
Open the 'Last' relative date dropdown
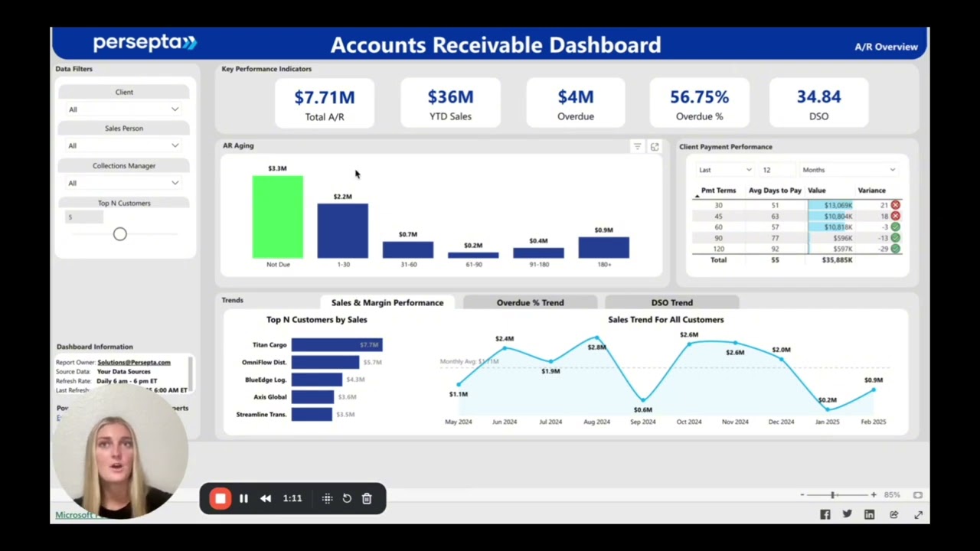[x=725, y=170]
